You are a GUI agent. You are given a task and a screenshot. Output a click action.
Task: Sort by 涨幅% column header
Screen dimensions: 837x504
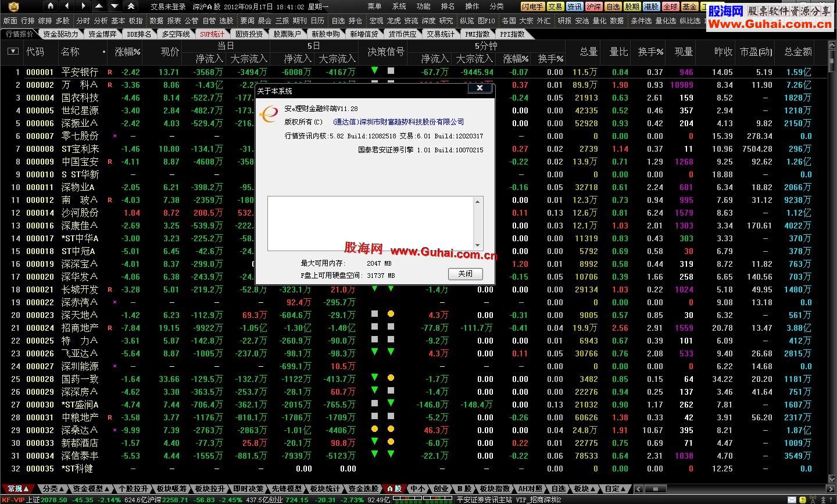pos(127,52)
